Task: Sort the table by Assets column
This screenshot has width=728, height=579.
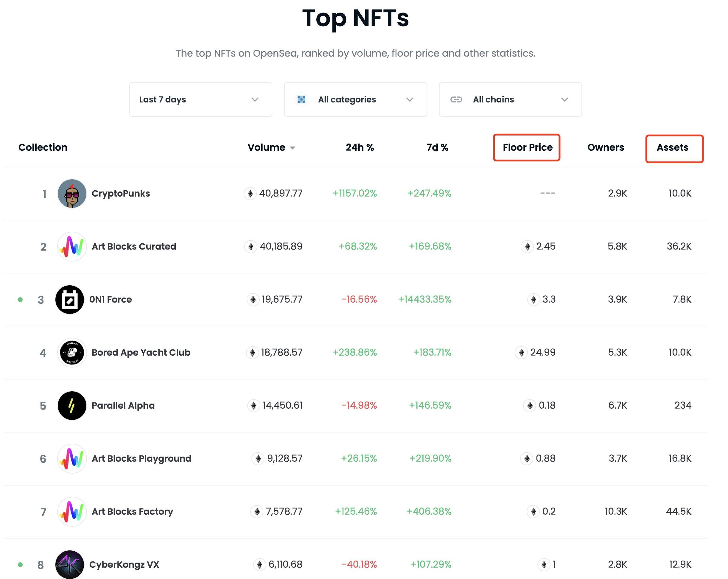Action: pyautogui.click(x=672, y=147)
